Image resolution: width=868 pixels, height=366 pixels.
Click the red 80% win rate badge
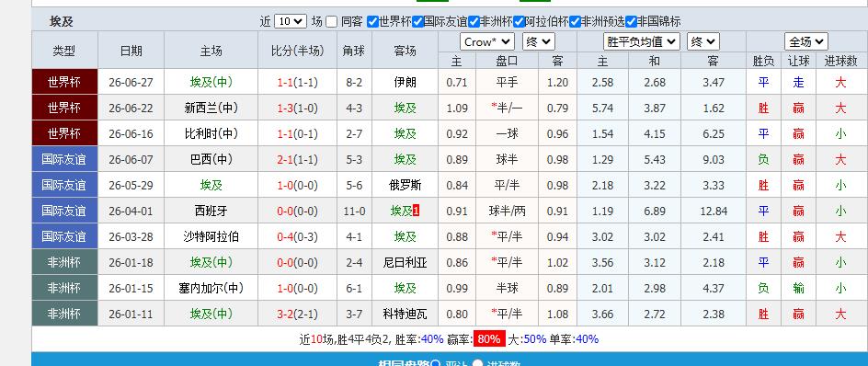point(489,338)
